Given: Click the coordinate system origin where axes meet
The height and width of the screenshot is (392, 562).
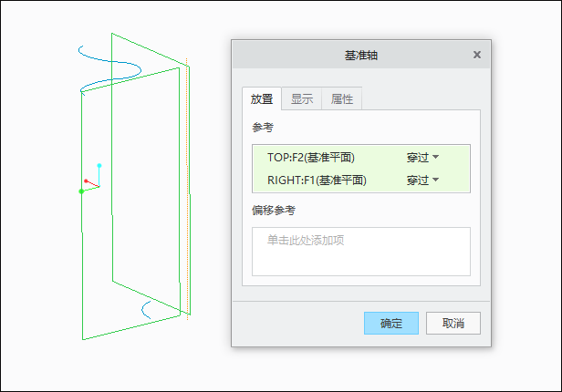Looking at the screenshot, I should (x=99, y=186).
